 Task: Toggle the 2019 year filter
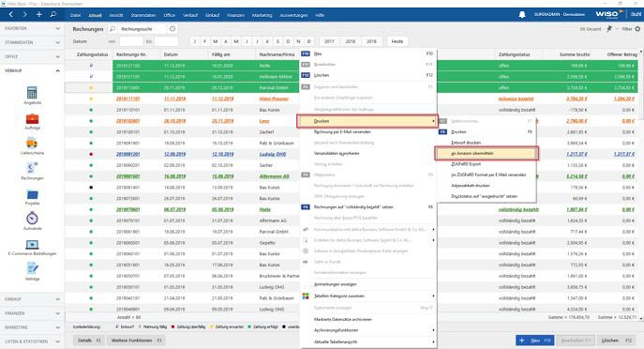coord(371,41)
